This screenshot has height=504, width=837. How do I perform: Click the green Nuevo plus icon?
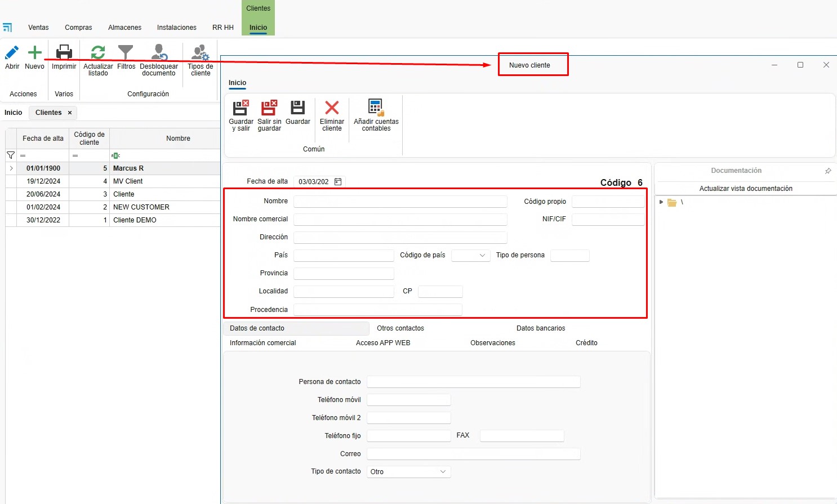35,53
